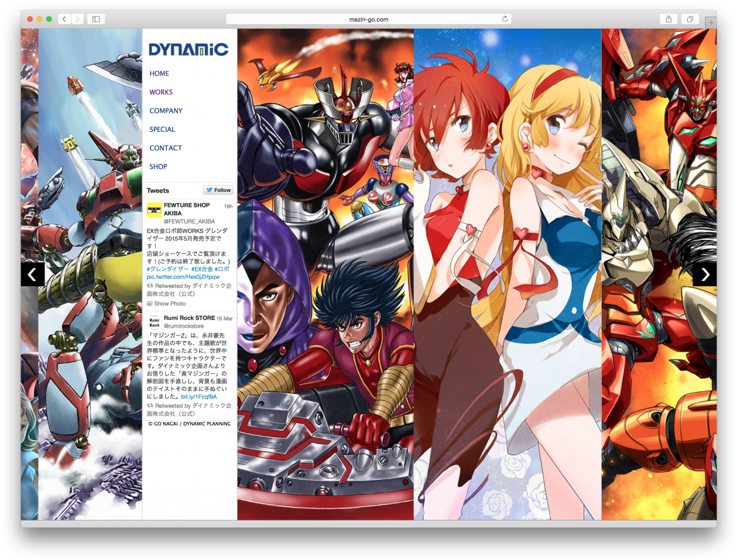This screenshot has height=560, width=737.
Task: Show all tabs with the tab overview icon
Action: (690, 19)
